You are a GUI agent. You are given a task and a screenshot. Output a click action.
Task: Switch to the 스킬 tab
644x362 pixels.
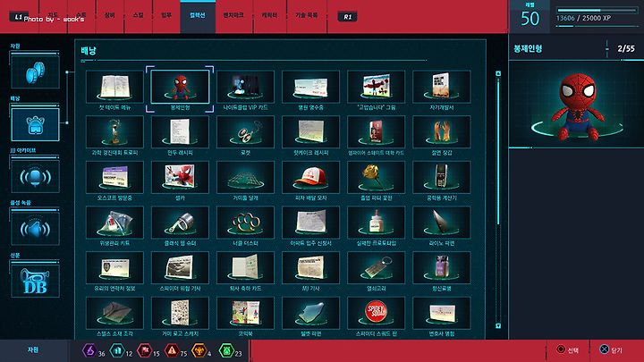coord(139,15)
